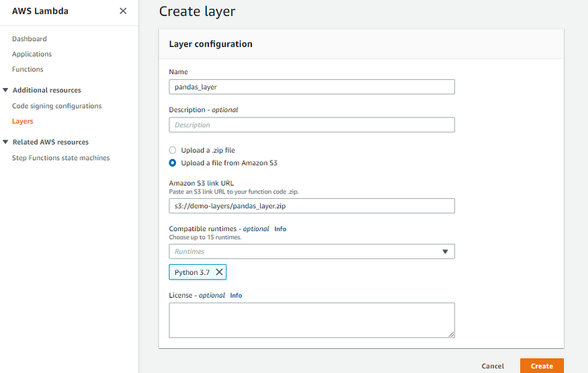Select Upload a file from Amazon S3
The width and height of the screenshot is (588, 373).
point(173,163)
